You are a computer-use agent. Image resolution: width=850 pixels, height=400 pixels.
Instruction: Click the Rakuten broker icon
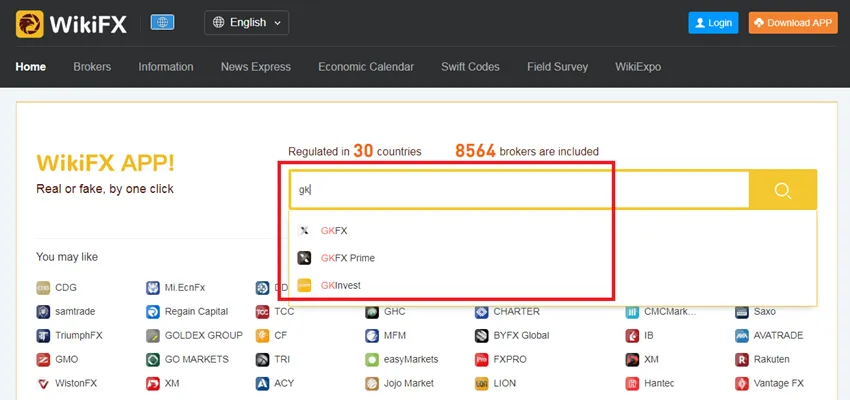[x=742, y=359]
